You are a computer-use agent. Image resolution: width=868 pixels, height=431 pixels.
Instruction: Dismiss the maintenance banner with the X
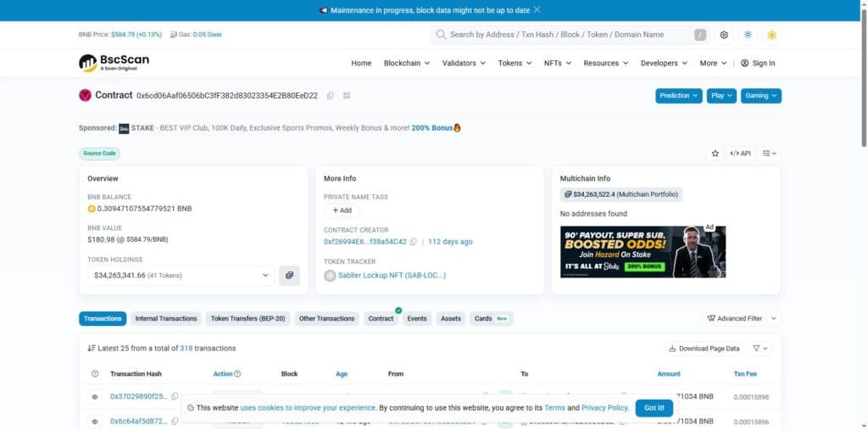click(537, 10)
